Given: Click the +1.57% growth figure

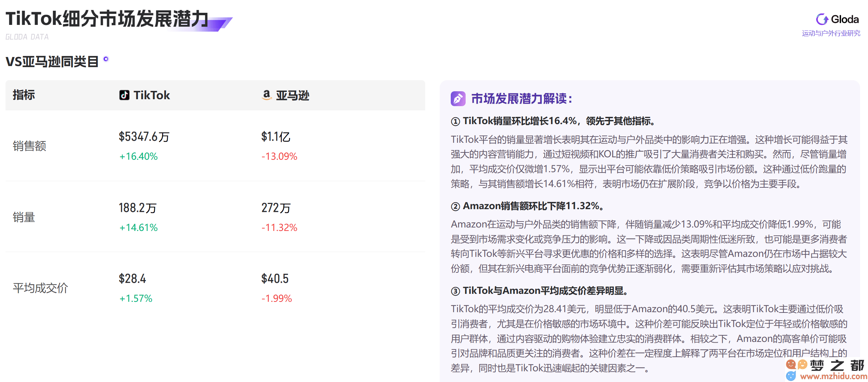Looking at the screenshot, I should point(136,298).
